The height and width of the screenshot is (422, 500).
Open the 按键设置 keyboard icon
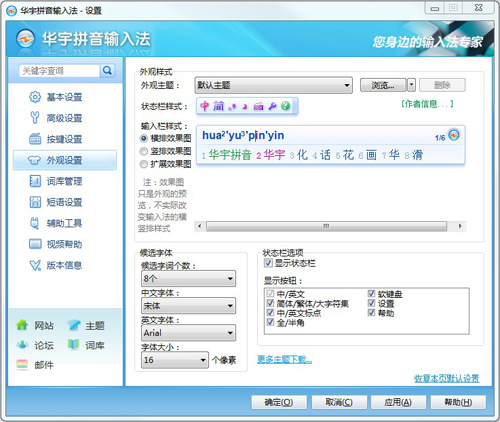point(35,139)
